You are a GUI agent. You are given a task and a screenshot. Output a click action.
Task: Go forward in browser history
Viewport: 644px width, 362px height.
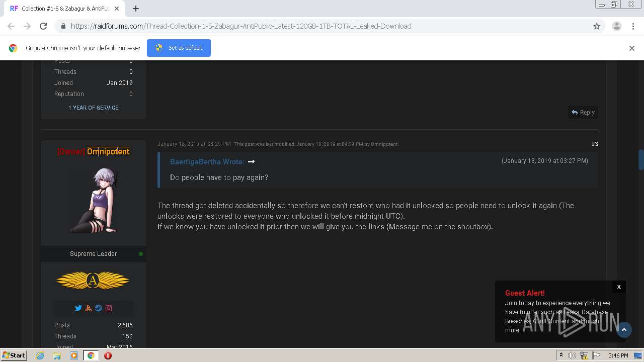pos(27,26)
